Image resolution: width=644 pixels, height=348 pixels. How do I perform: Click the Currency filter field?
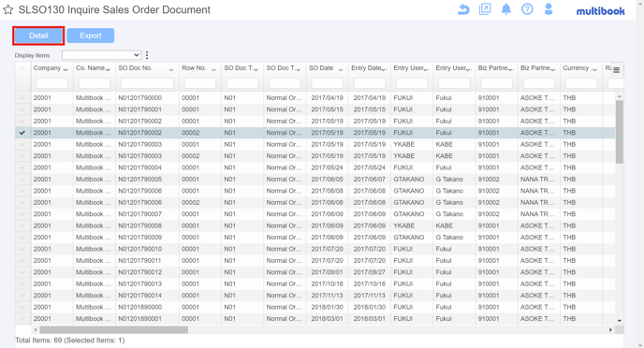(x=581, y=83)
